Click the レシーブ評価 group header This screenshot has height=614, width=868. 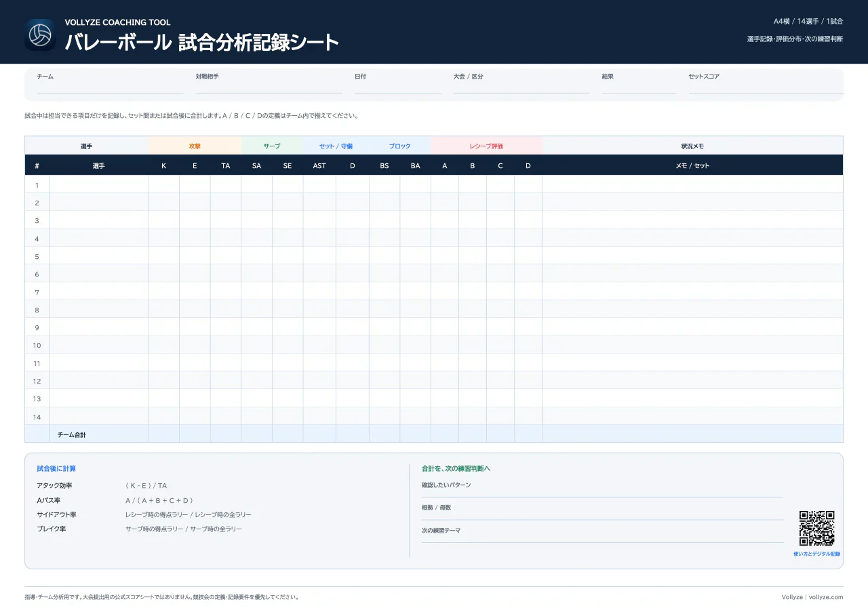(x=486, y=146)
